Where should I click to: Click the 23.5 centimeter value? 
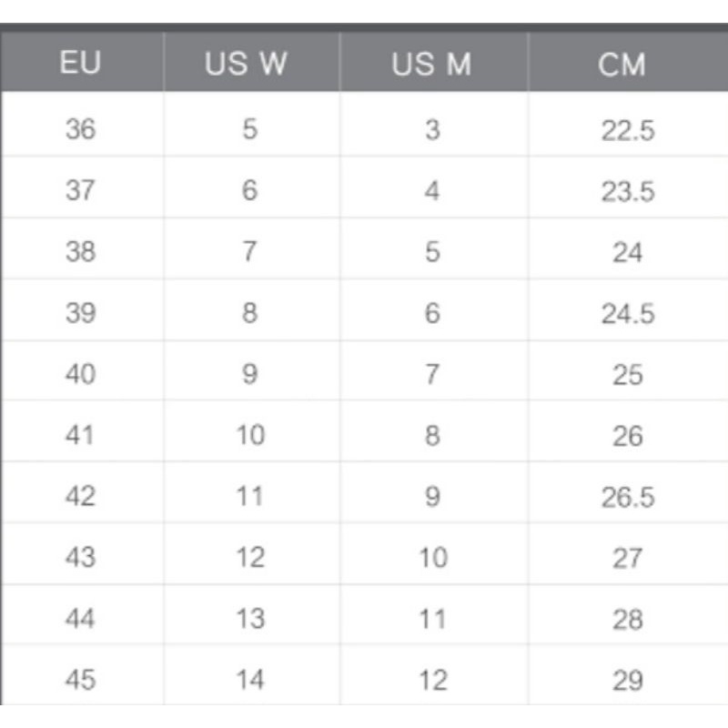[x=628, y=191]
